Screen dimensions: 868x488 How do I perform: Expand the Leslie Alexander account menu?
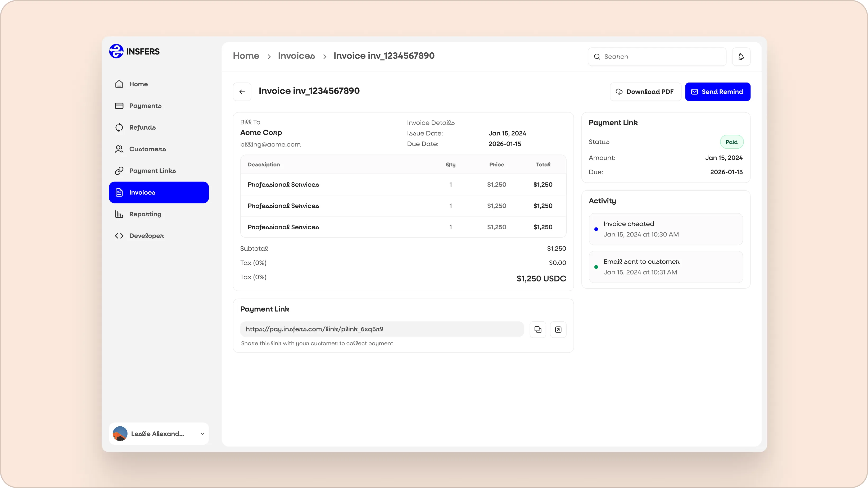tap(159, 434)
